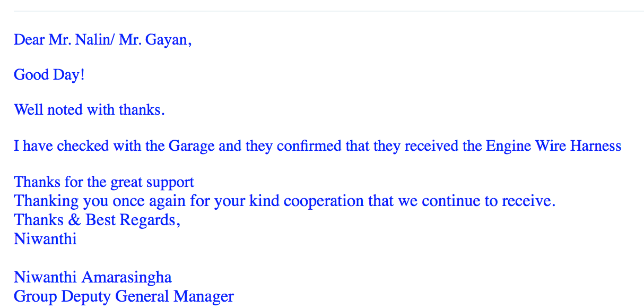
Task: Click the greeting line "Dear Mr. Nalin"
Action: 63,40
